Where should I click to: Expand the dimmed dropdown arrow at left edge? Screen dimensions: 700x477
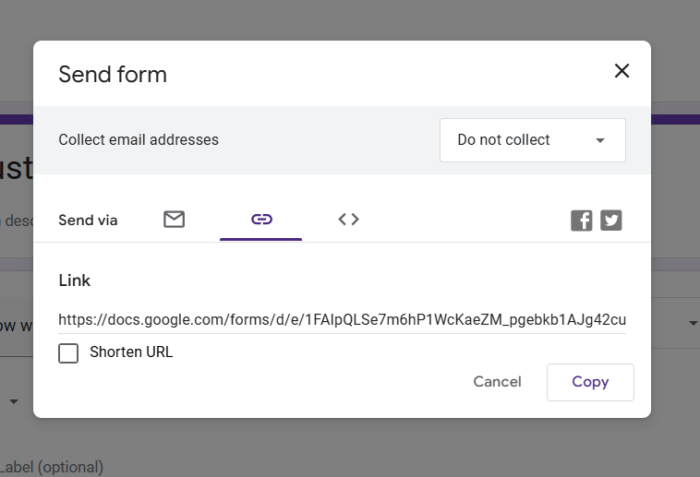(x=15, y=401)
